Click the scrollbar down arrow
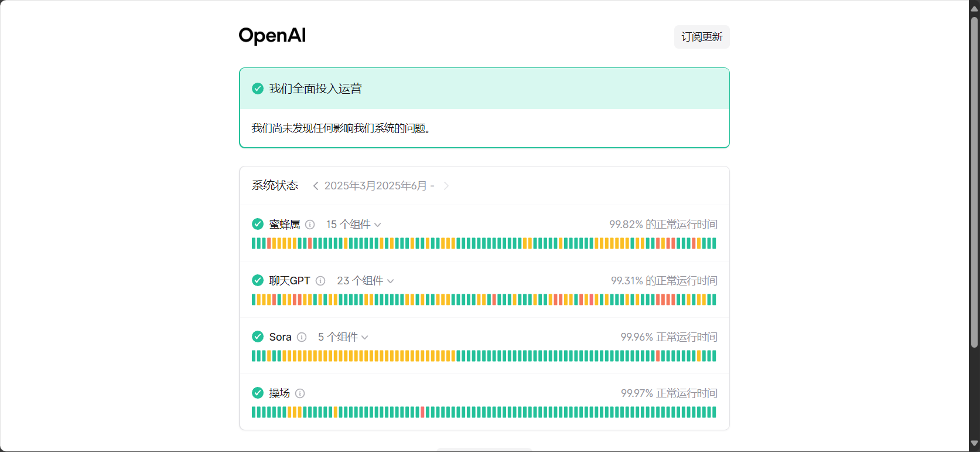Screen dimensions: 980x452 click(x=974, y=444)
